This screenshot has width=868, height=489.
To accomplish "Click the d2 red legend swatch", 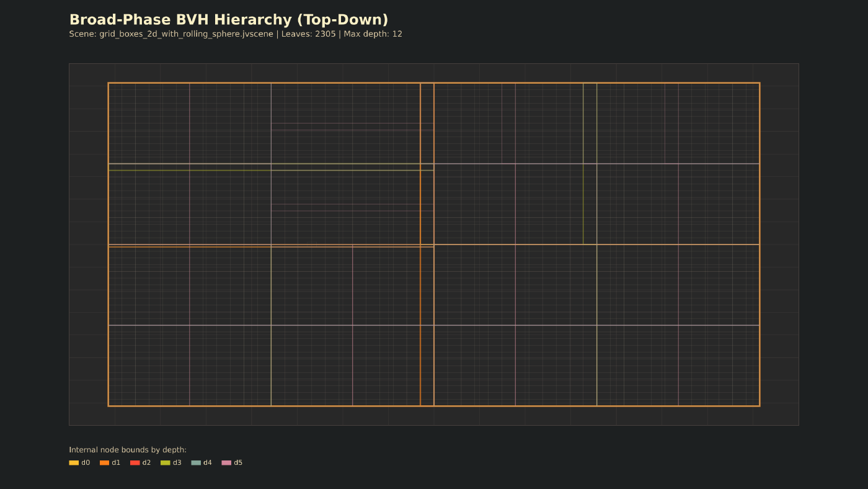I will [135, 463].
